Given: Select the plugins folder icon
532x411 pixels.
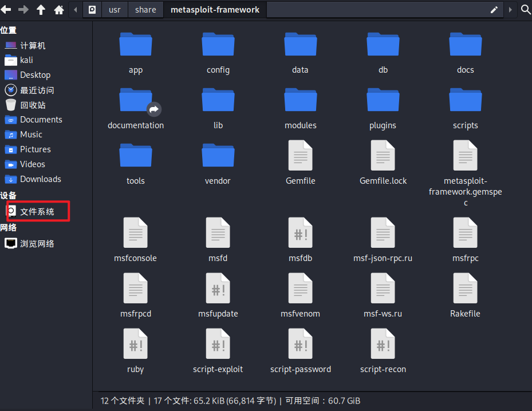Looking at the screenshot, I should [383, 100].
